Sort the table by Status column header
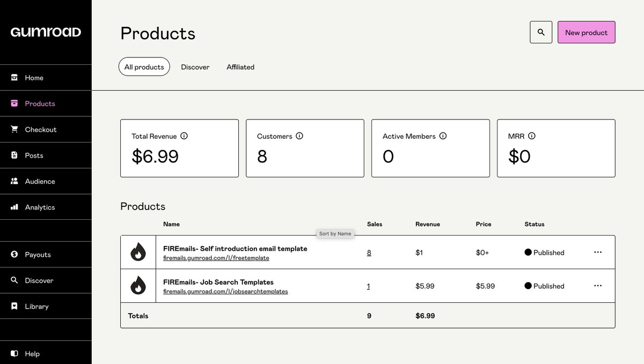Viewport: 644px width, 364px height. [535, 224]
